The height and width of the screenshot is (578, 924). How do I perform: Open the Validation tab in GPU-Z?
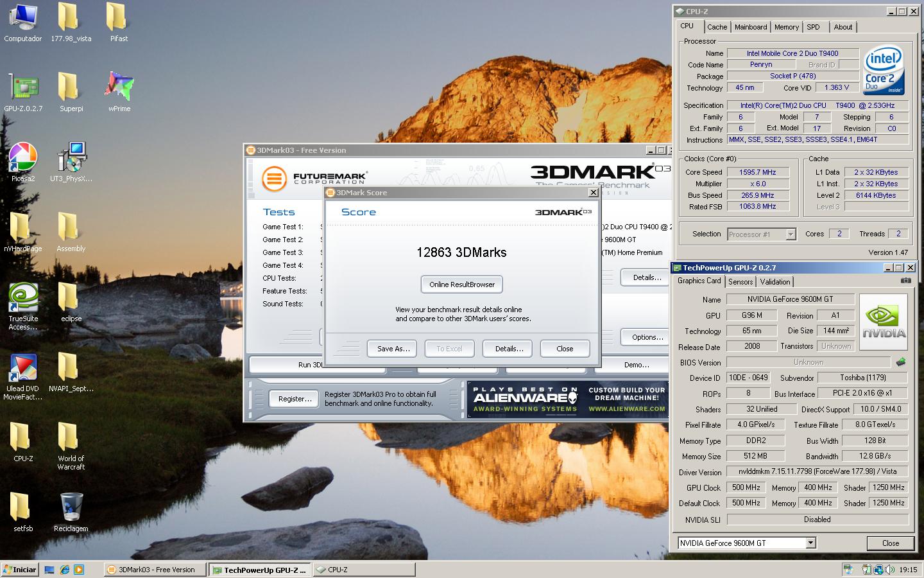click(775, 282)
